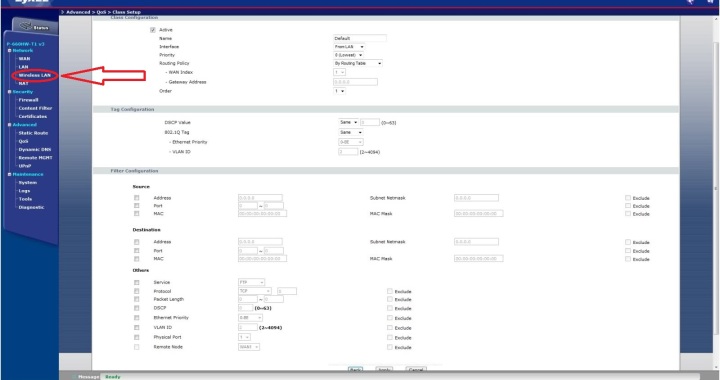Screen dimensions: 720x380
Task: Open the Priority dropdown
Action: click(348, 55)
